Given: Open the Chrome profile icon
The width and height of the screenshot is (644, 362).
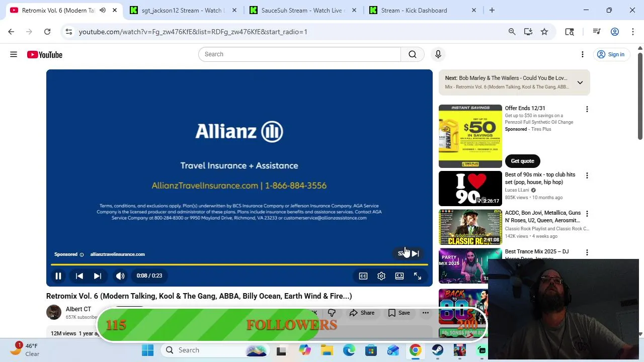Looking at the screenshot, I should click(615, 32).
